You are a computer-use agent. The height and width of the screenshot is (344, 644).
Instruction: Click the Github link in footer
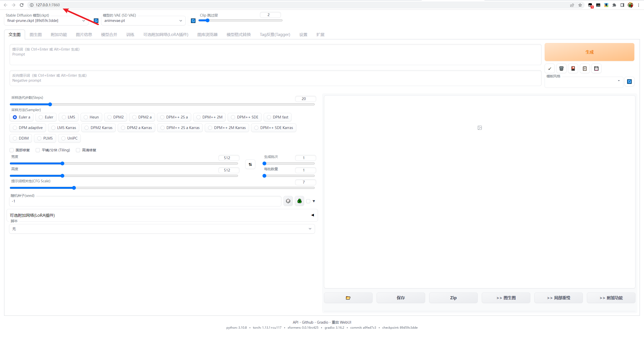coord(307,322)
